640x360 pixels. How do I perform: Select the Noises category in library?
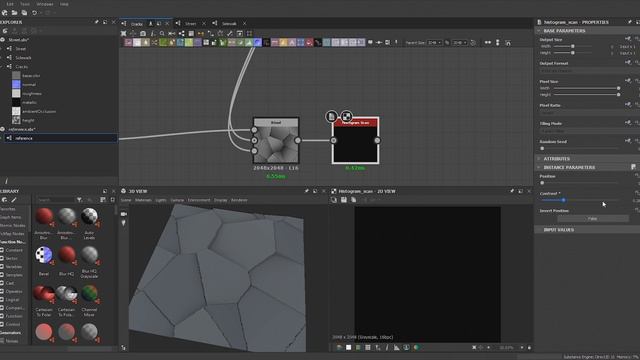(x=11, y=341)
